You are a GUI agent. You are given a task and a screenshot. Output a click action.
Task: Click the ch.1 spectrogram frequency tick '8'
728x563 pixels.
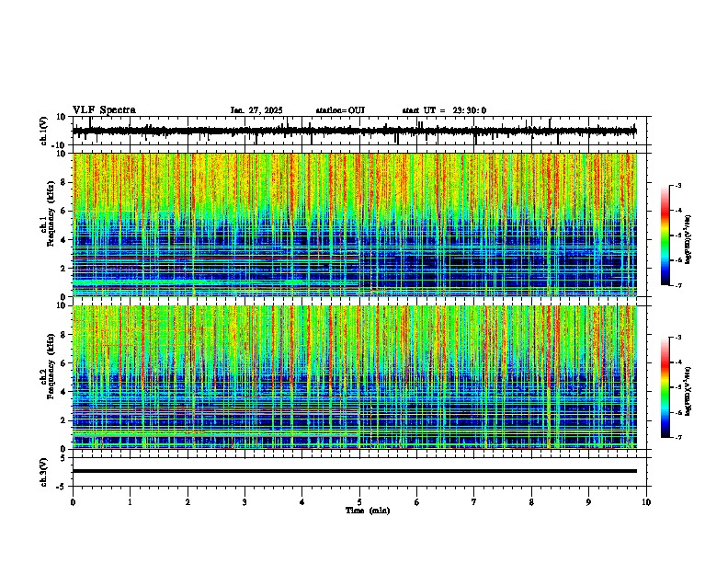click(x=64, y=182)
